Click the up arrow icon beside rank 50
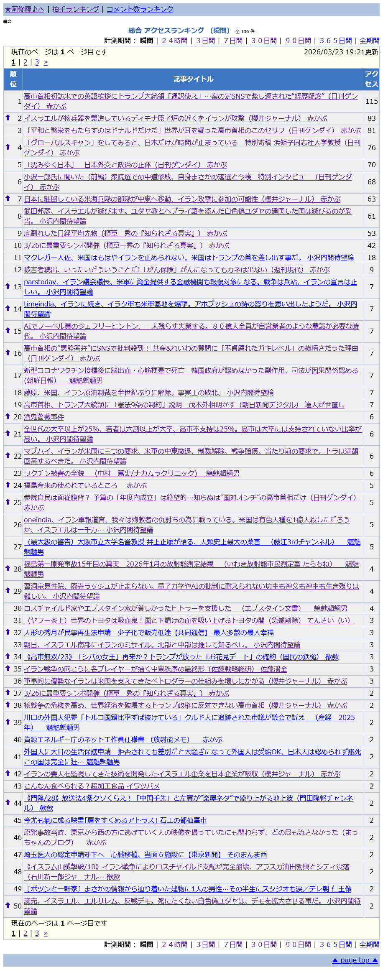This screenshot has height=980, width=383. click(8, 905)
